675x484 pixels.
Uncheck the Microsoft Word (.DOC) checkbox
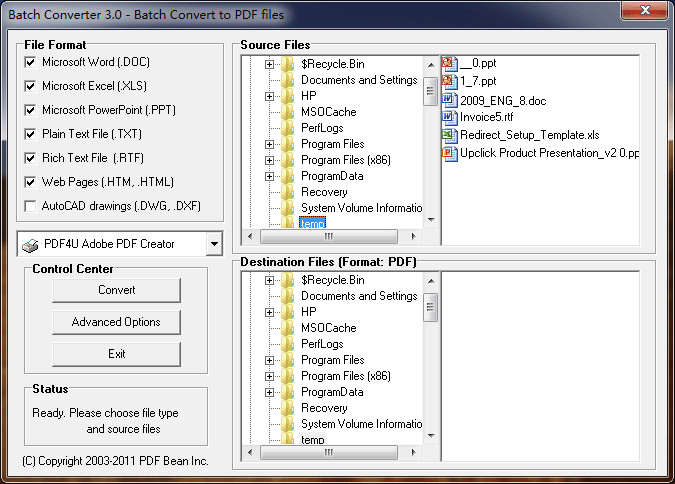[x=30, y=62]
